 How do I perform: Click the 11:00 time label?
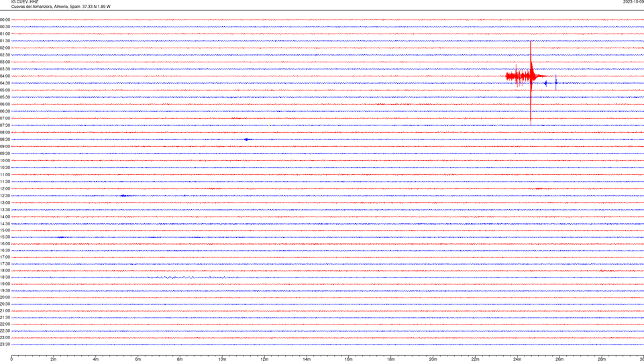click(5, 174)
